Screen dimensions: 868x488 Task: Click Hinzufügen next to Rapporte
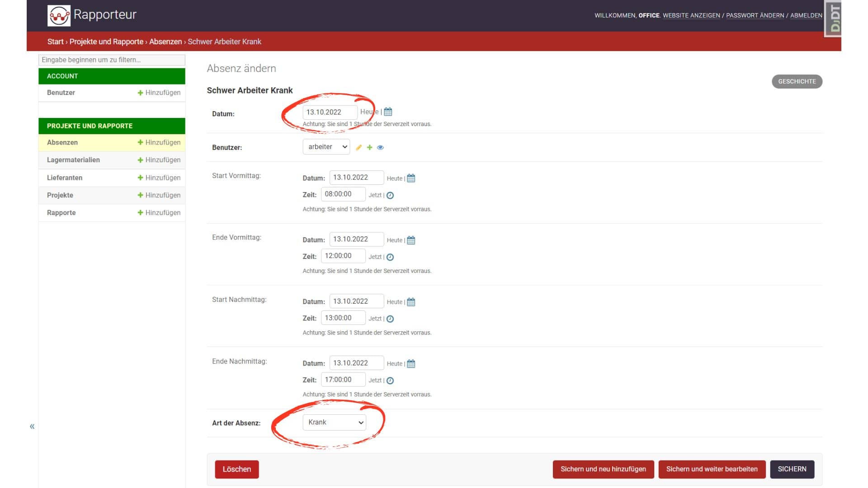click(159, 213)
